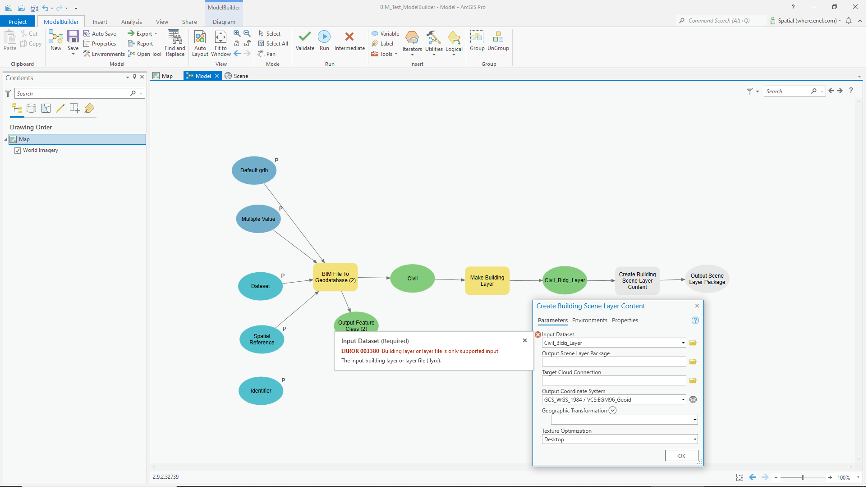Expand Geographic Transformation section
The width and height of the screenshot is (868, 499).
pyautogui.click(x=613, y=411)
